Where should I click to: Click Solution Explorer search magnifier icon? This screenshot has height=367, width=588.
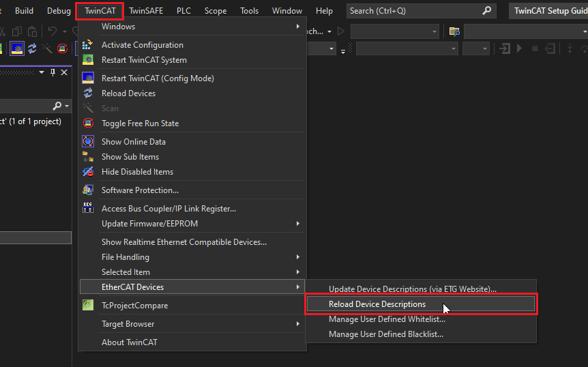57,106
